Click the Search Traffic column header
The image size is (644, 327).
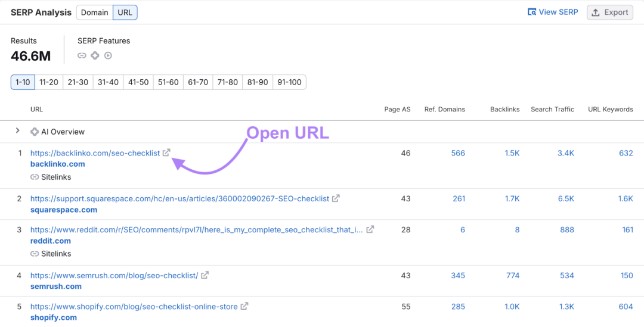(552, 109)
